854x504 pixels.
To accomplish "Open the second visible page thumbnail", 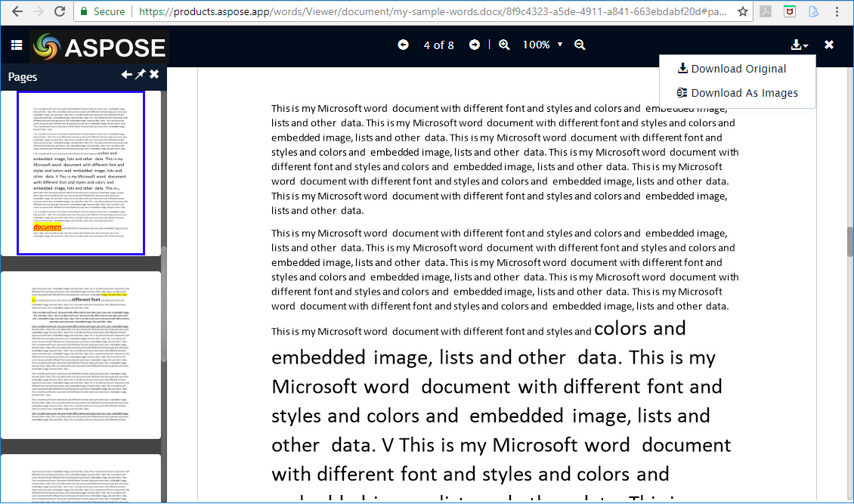I will (81, 355).
